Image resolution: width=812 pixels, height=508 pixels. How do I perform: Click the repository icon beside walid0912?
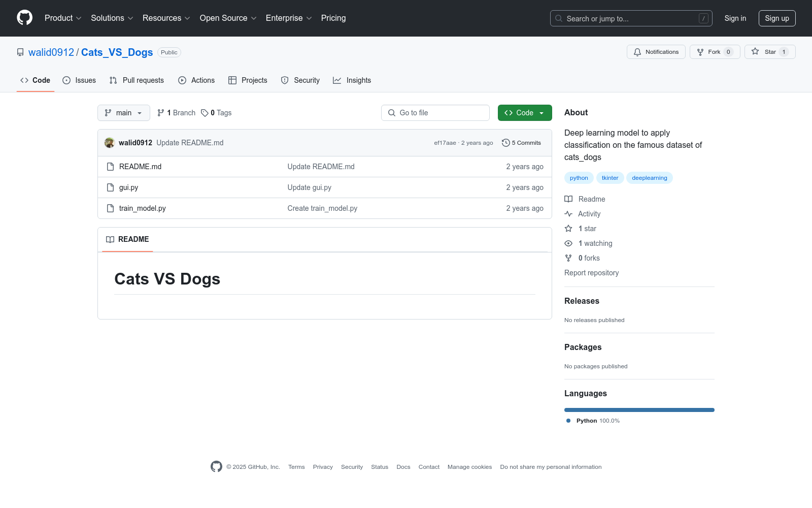click(20, 52)
